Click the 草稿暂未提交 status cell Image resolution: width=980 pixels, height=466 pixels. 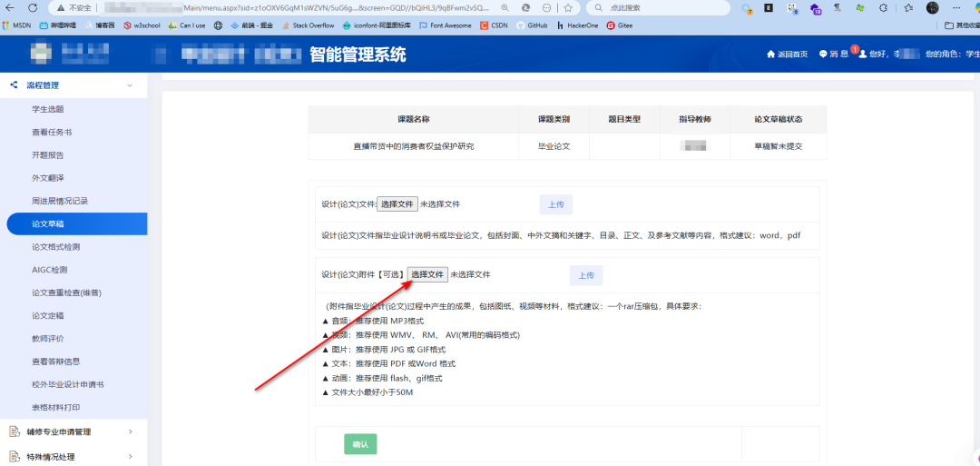pyautogui.click(x=779, y=146)
